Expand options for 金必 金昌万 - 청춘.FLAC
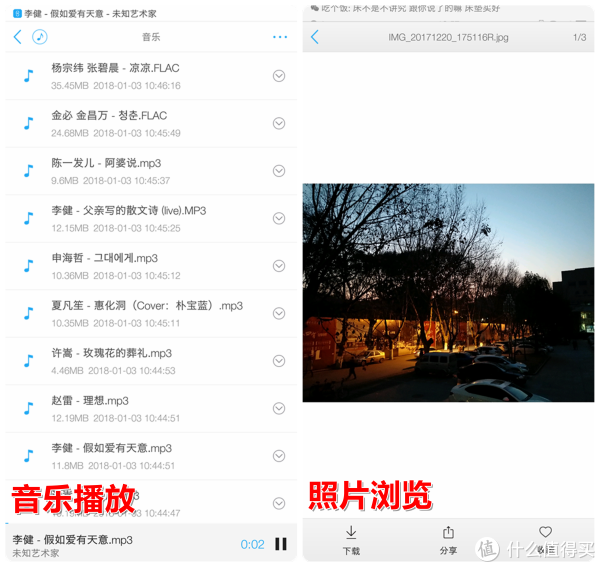The height and width of the screenshot is (567, 600). [279, 123]
